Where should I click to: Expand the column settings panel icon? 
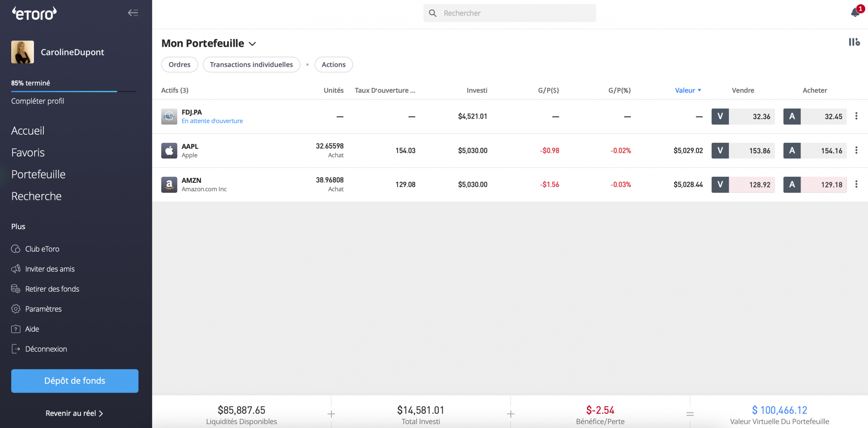(854, 41)
